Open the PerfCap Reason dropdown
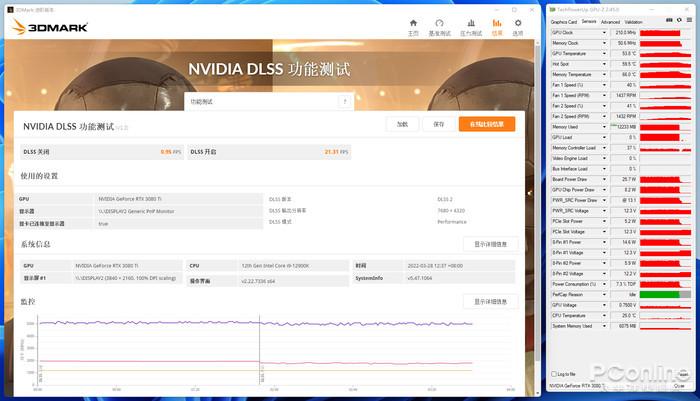Viewport: 700px width, 401px height. tap(604, 295)
